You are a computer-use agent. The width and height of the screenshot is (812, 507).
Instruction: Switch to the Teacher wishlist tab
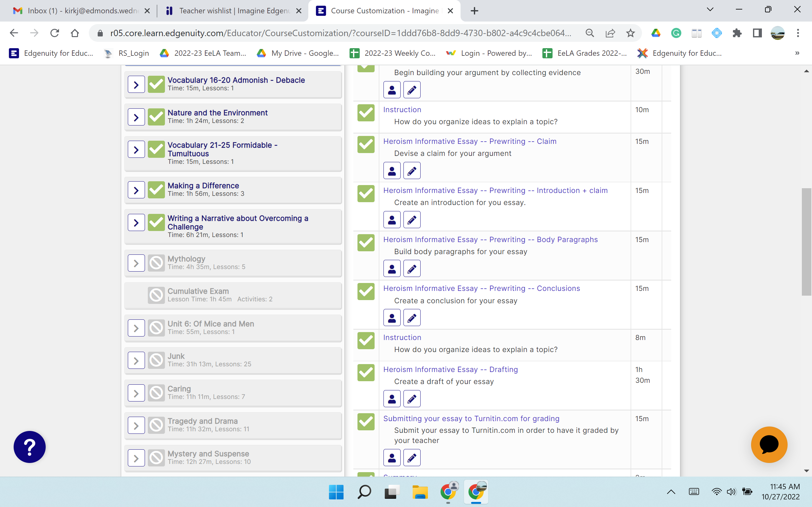(x=234, y=11)
